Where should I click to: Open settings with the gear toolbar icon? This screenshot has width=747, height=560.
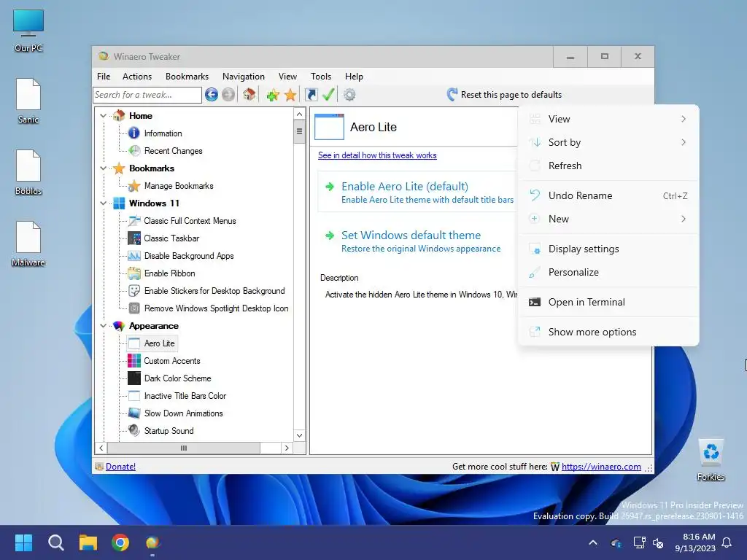(349, 95)
